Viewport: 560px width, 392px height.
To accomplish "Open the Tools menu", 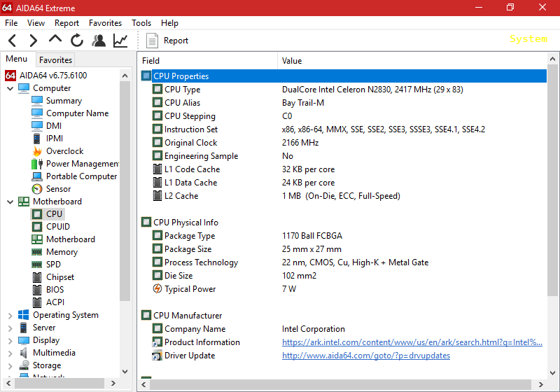I will [x=141, y=23].
